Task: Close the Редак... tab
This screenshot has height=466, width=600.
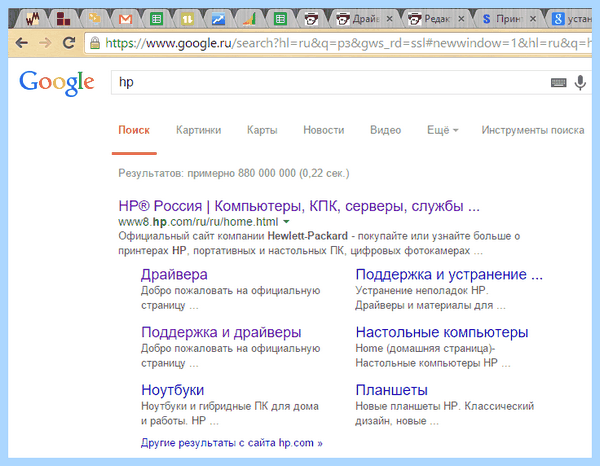Action: (461, 19)
